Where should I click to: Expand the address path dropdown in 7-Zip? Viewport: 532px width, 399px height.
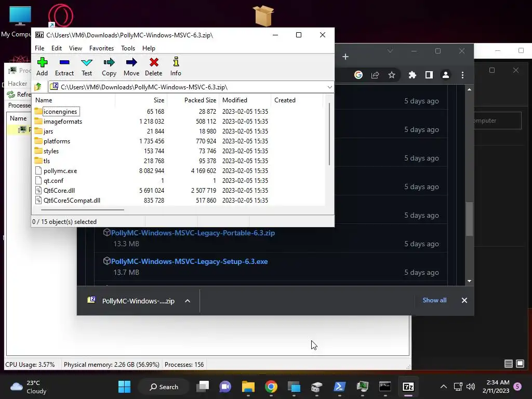coord(329,87)
